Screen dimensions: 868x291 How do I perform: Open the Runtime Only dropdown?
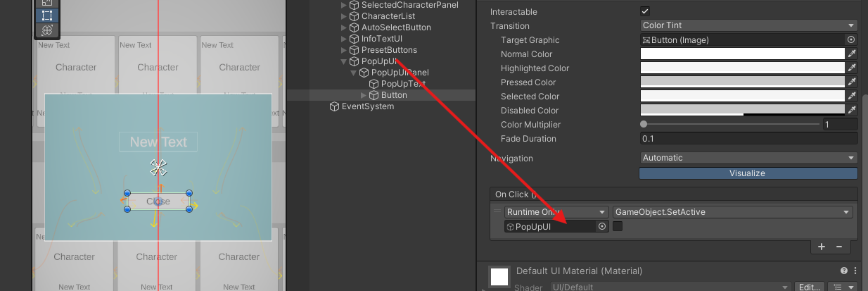(556, 211)
